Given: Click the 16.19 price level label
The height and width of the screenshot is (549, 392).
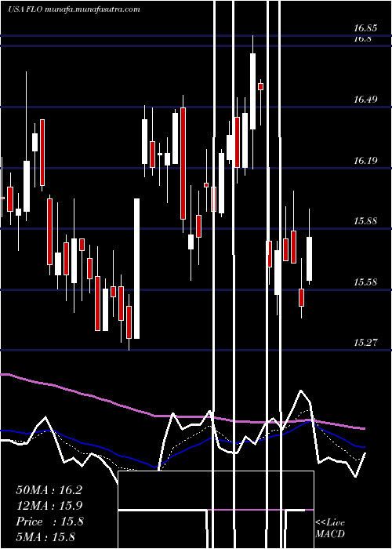Looking at the screenshot, I should 365,161.
